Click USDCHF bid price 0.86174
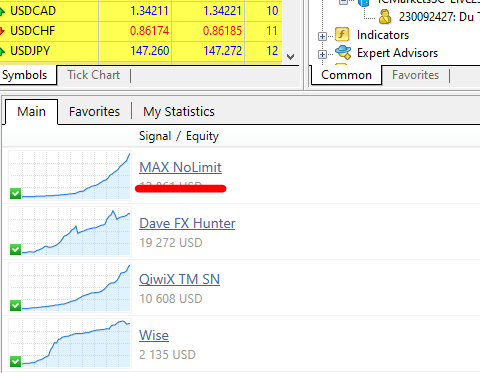Viewport: 480px width, 373px height. (x=149, y=31)
